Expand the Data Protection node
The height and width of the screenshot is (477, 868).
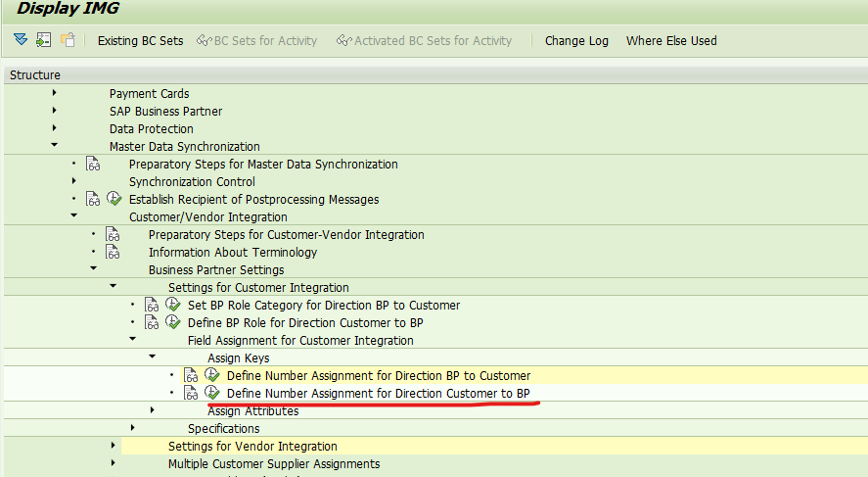click(54, 128)
